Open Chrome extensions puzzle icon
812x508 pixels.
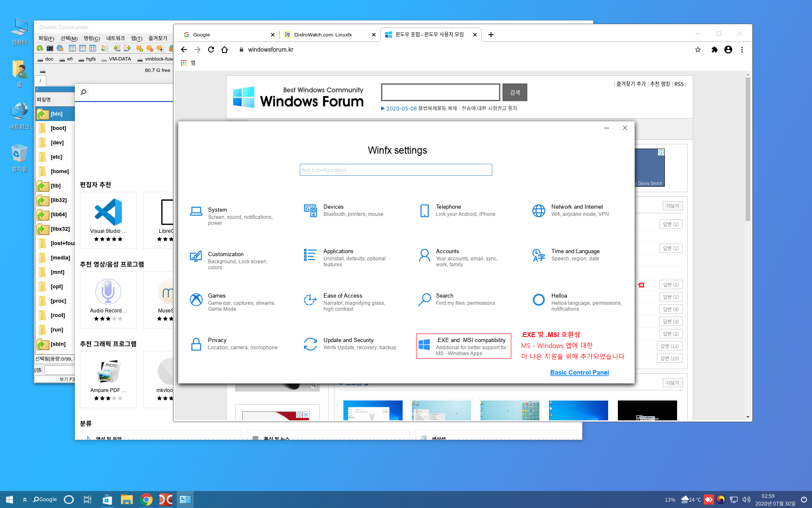715,50
